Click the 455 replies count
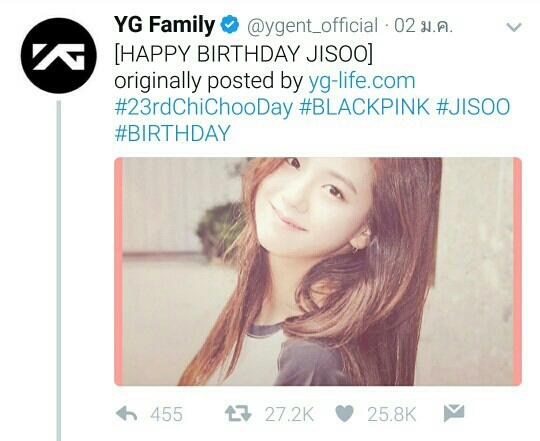The width and height of the screenshot is (540, 441). [166, 414]
